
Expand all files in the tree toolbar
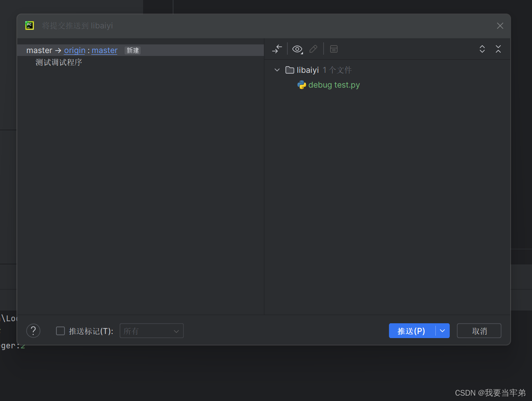tap(482, 49)
